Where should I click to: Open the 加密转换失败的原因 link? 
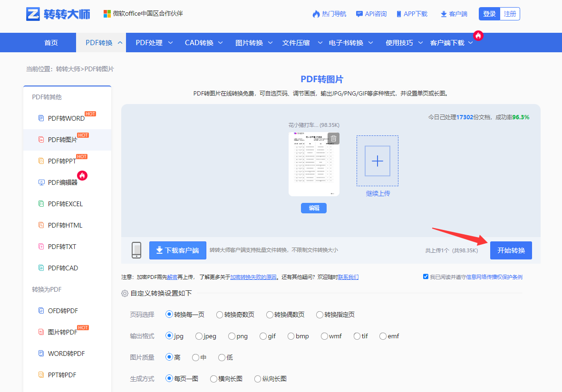click(x=253, y=277)
